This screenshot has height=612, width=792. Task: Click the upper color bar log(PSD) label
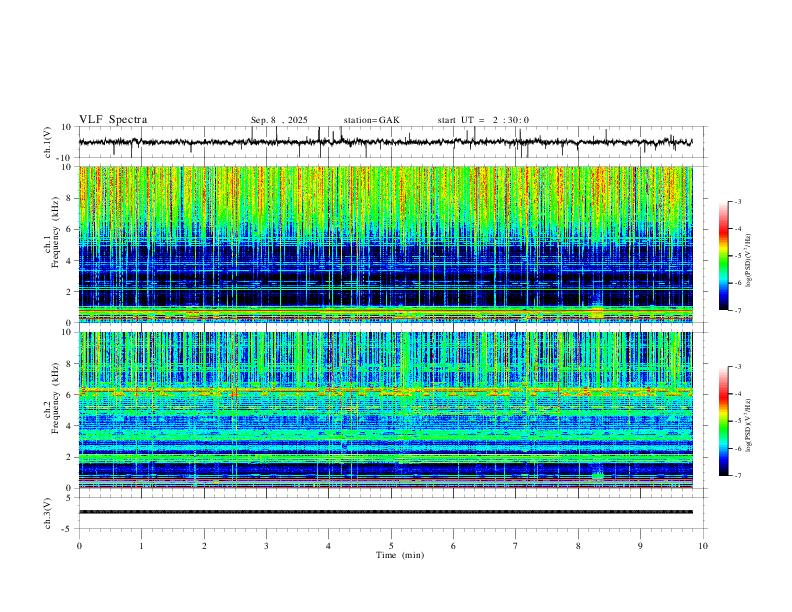click(748, 261)
